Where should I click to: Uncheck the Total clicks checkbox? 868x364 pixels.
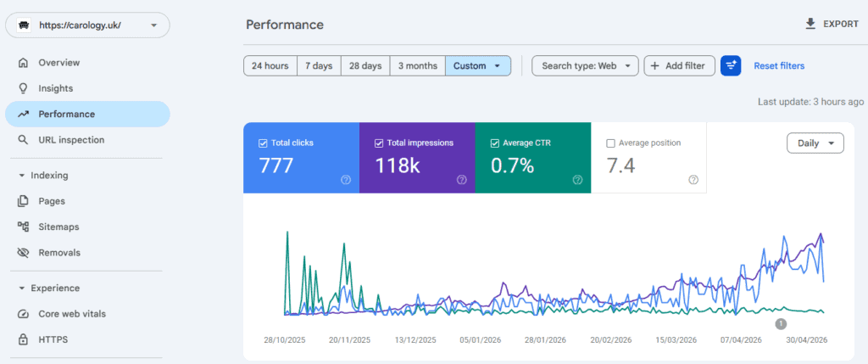click(x=263, y=143)
